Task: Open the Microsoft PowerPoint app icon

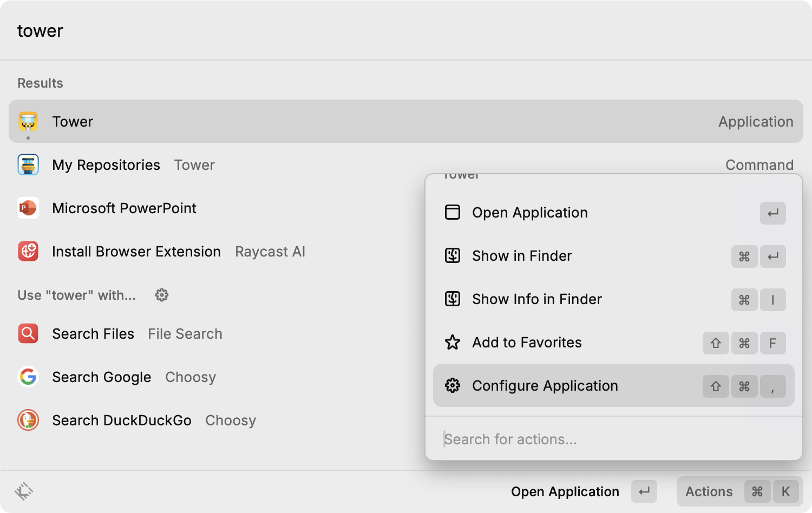Action: coord(28,208)
